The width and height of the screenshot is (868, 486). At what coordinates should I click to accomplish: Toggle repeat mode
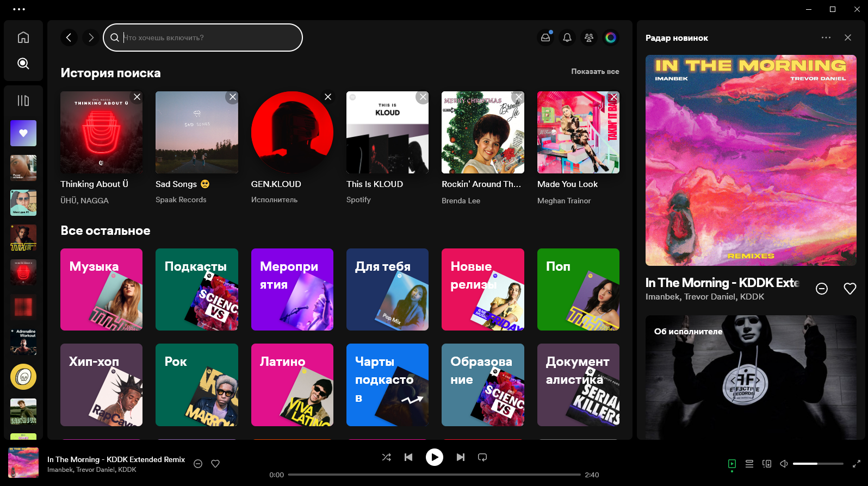pyautogui.click(x=482, y=457)
